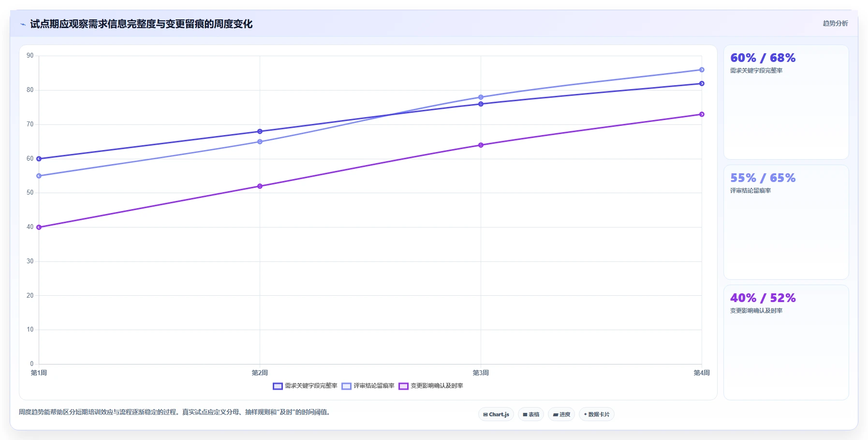Click 评审结论留痕率 point at 第2周 (65)

click(x=260, y=142)
